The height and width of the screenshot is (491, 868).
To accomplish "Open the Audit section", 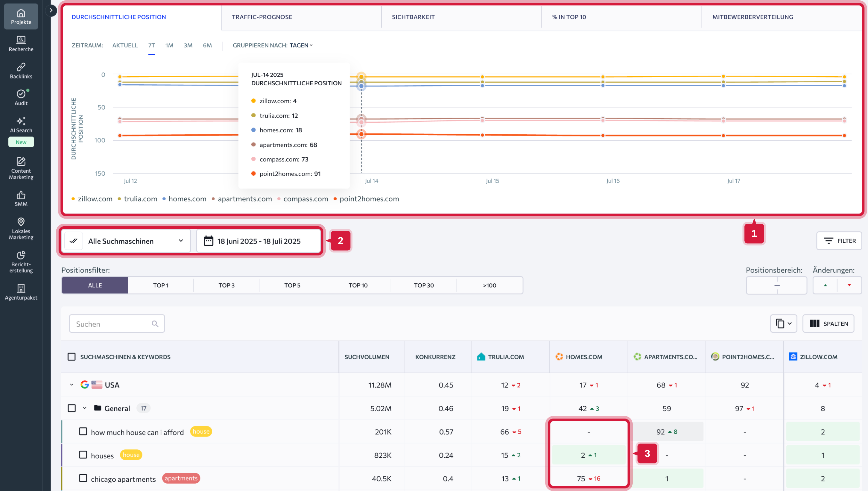I will pos(21,98).
